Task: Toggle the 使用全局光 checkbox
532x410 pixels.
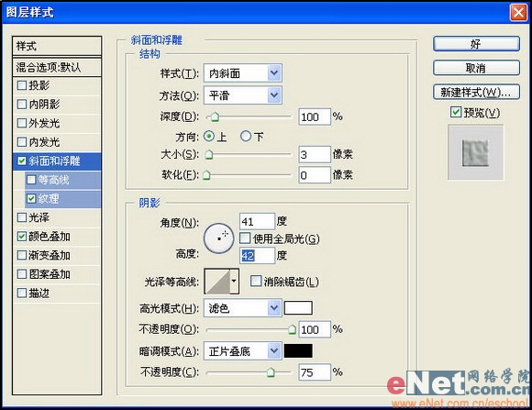Action: (x=245, y=238)
